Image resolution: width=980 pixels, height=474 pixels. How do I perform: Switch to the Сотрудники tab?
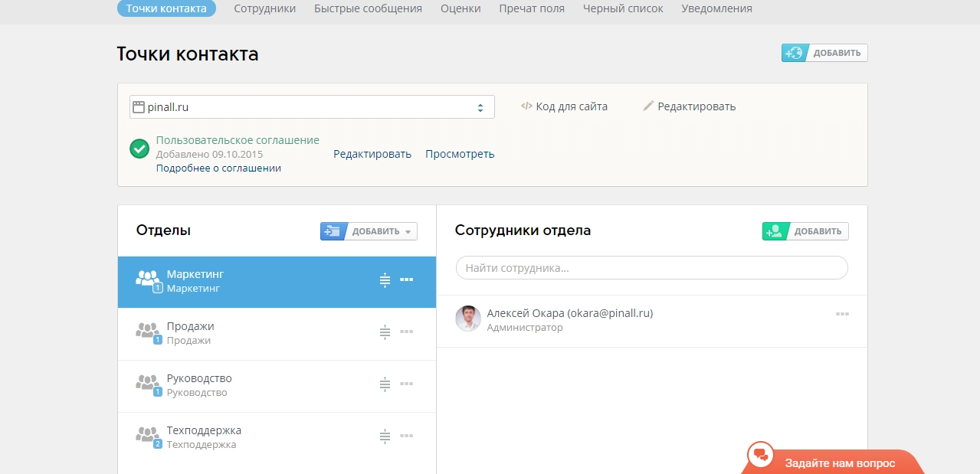pos(264,8)
